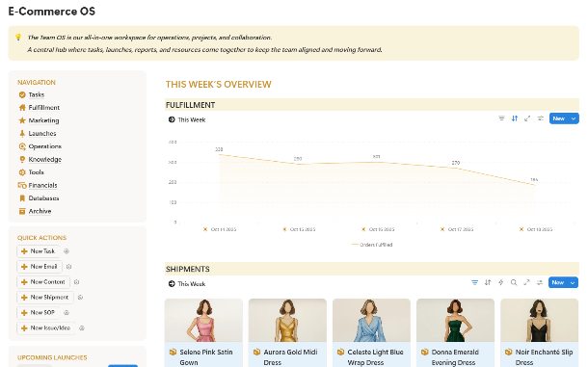Click the Oct 16 2025 axis label
Screen dimensions: 588x367
(382, 229)
